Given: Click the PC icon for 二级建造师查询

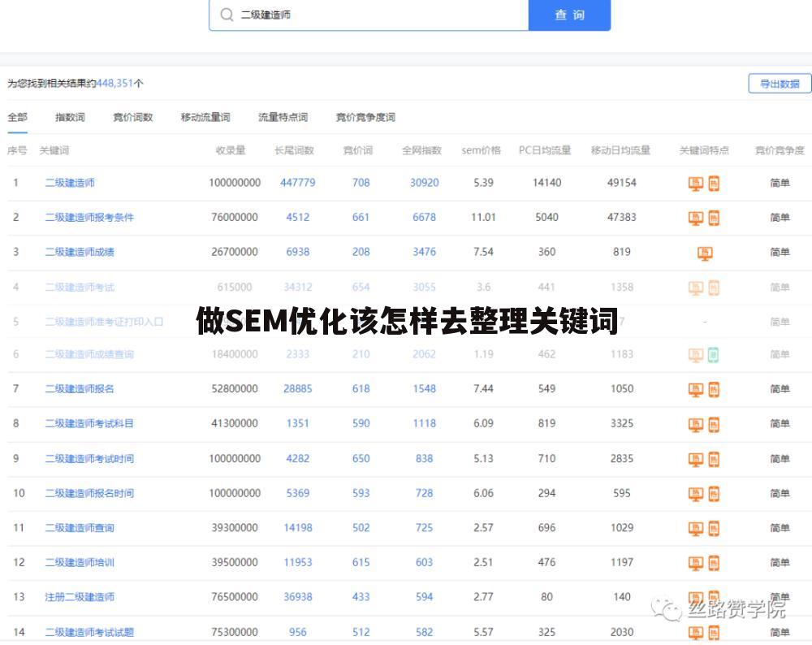Looking at the screenshot, I should coord(696,529).
